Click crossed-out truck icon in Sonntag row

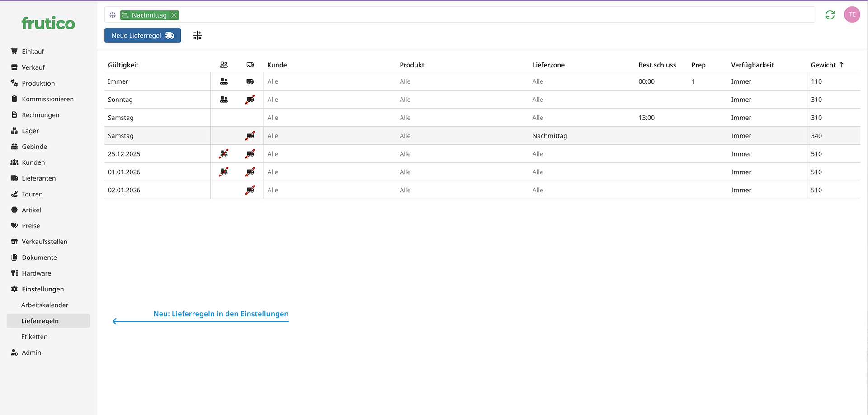pos(250,100)
